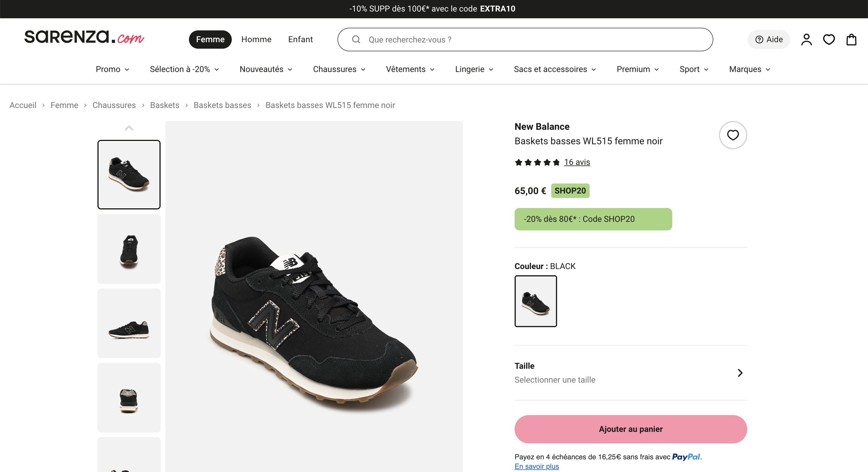
Task: Click the Aide help button
Action: coord(769,40)
